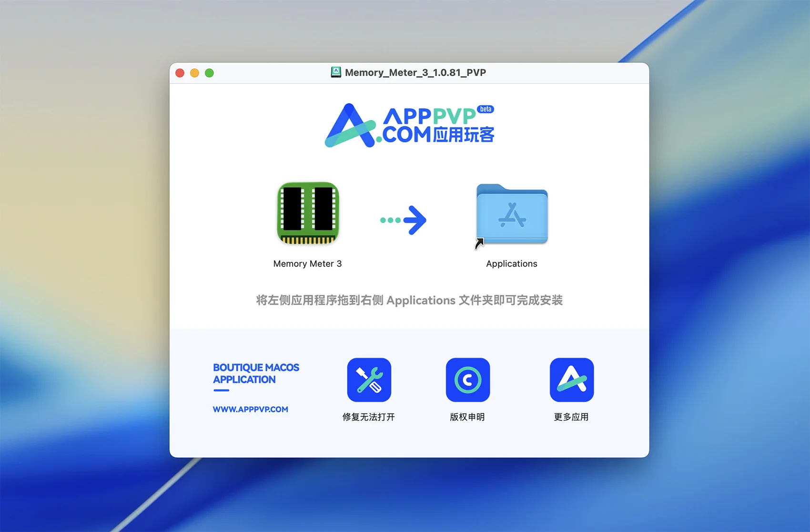Visit the WWW.APPPVP.COM link
The width and height of the screenshot is (810, 532).
[x=250, y=410]
